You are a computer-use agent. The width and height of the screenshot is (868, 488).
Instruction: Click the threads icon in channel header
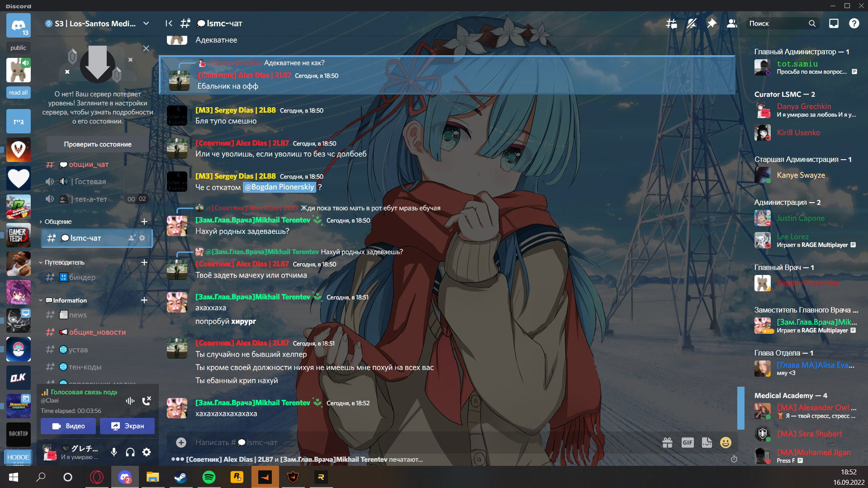(x=672, y=24)
